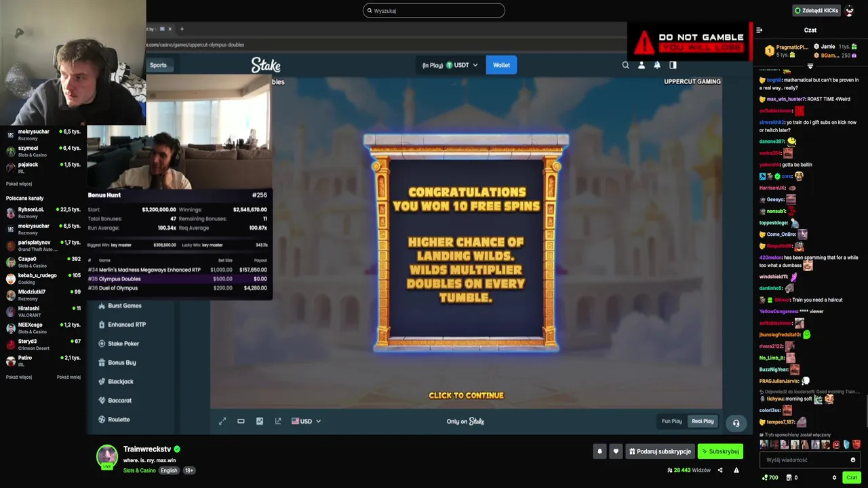The height and width of the screenshot is (488, 868).
Task: Open Hiratoshi VALORANT channel
Action: click(x=43, y=311)
